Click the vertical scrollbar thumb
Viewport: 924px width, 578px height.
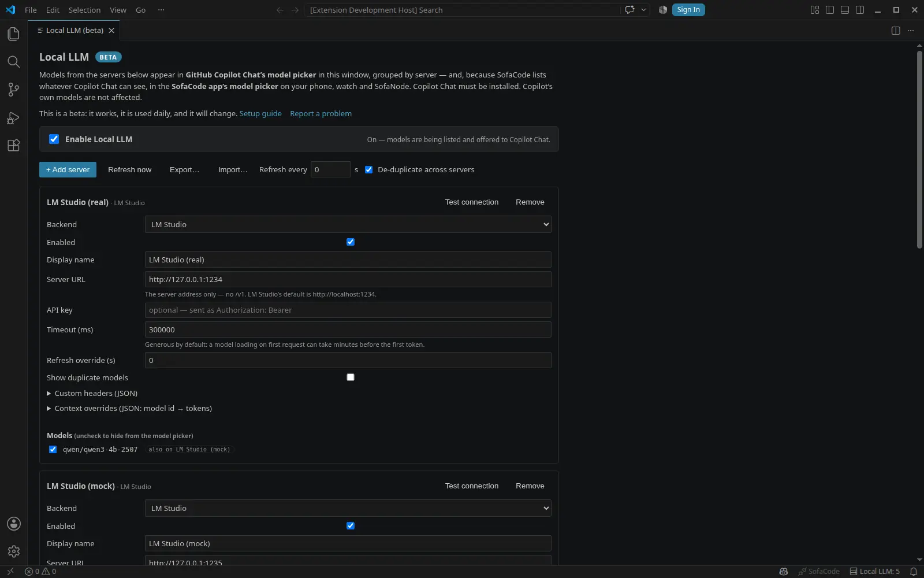919,150
